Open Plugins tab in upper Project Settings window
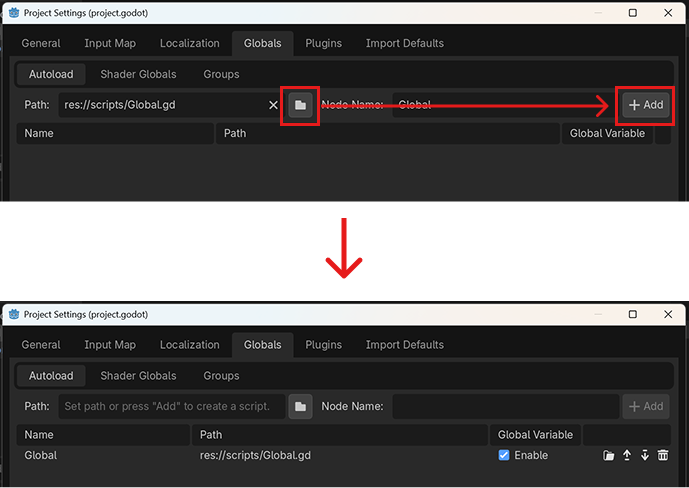The image size is (689, 488). tap(323, 43)
